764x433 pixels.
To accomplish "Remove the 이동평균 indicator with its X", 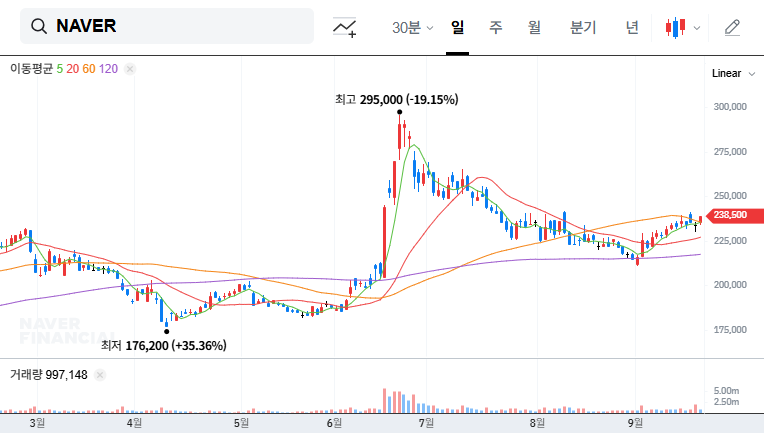I will [130, 69].
